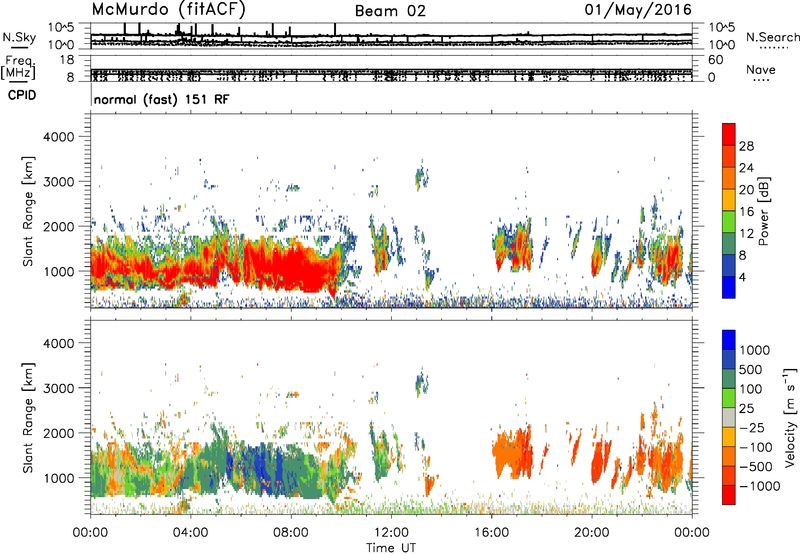Click the Slant Range label of the power panel
The image size is (800, 554).
click(28, 211)
